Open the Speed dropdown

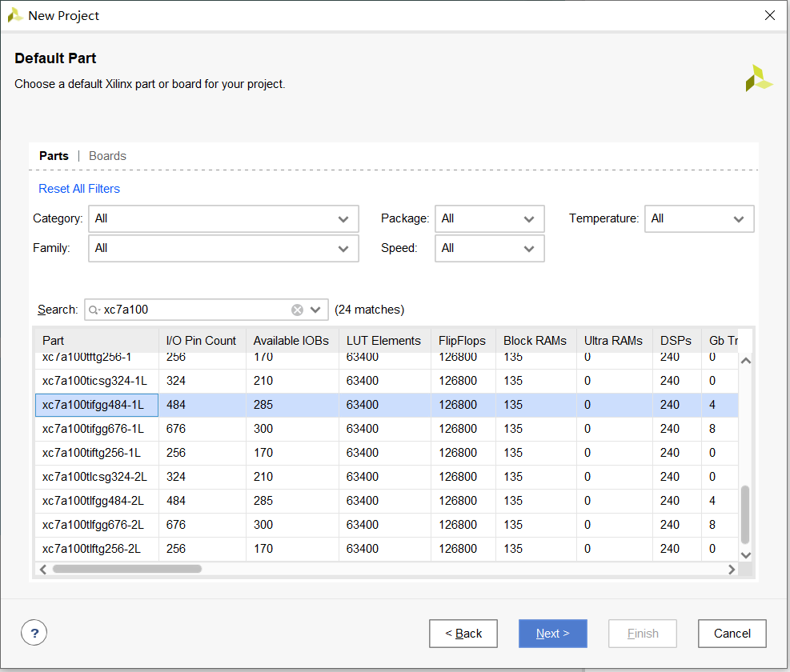(490, 248)
